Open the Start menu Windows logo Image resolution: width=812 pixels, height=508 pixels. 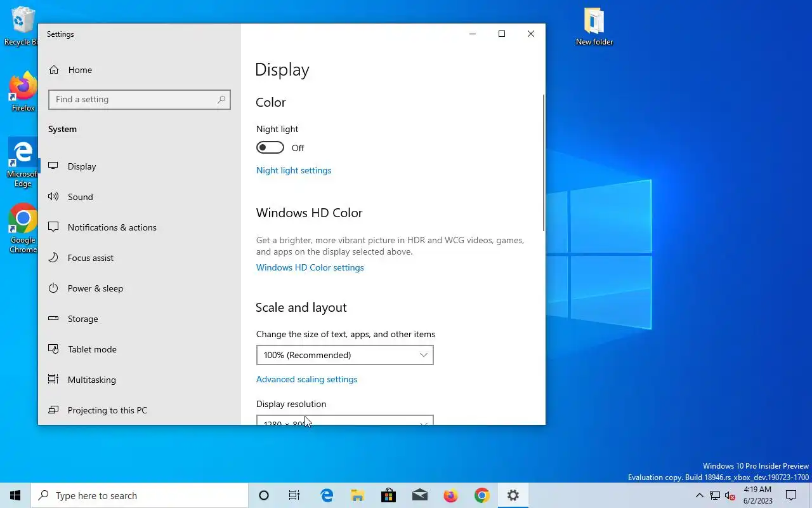pos(15,495)
